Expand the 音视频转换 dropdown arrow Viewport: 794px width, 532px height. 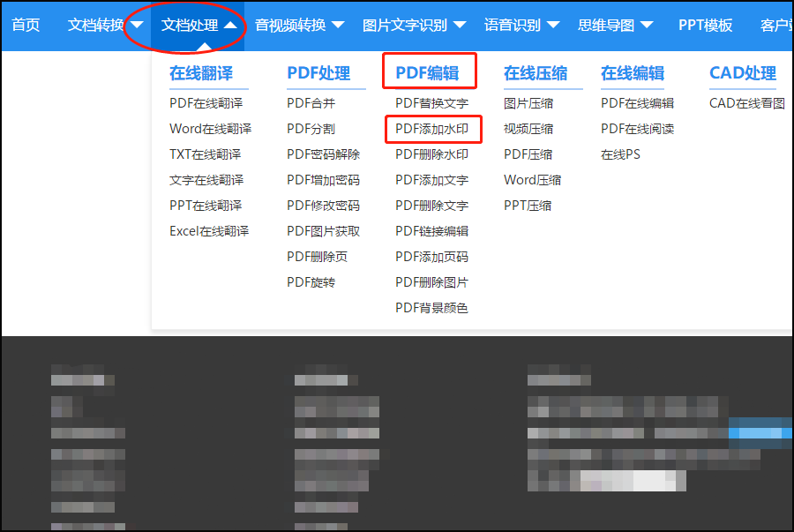pyautogui.click(x=338, y=25)
